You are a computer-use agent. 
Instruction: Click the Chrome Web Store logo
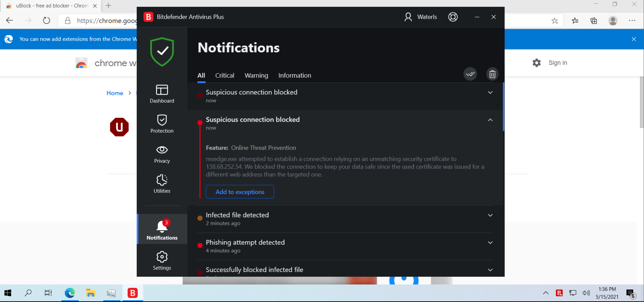pos(81,63)
